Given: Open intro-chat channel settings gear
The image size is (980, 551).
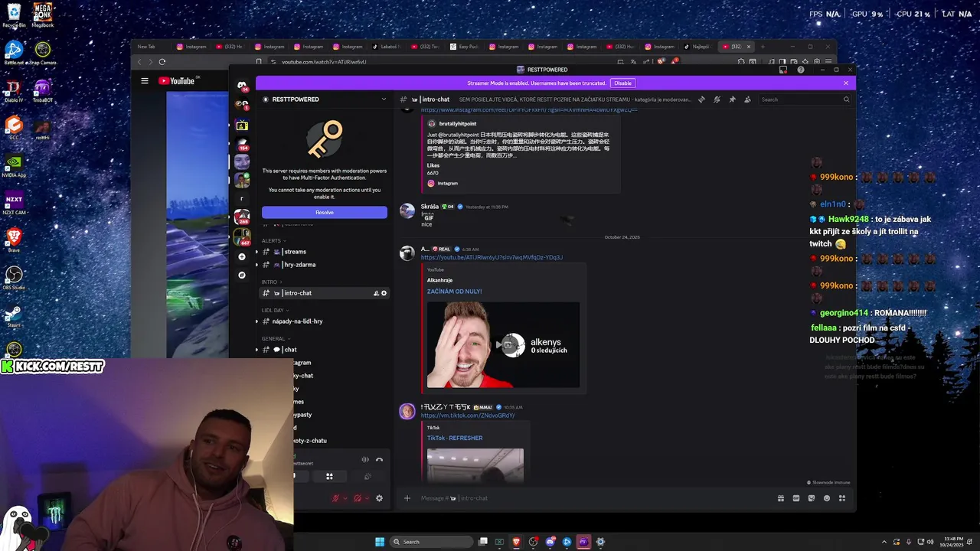Looking at the screenshot, I should 384,293.
